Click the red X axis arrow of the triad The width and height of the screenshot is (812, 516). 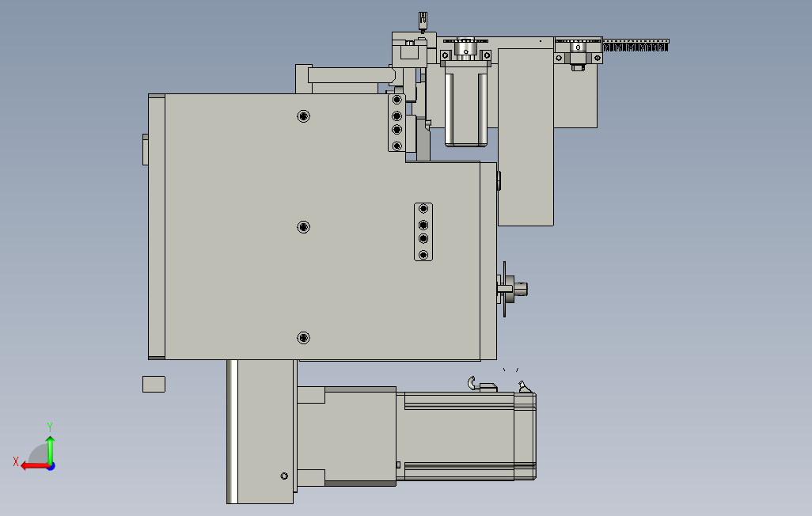pos(34,466)
